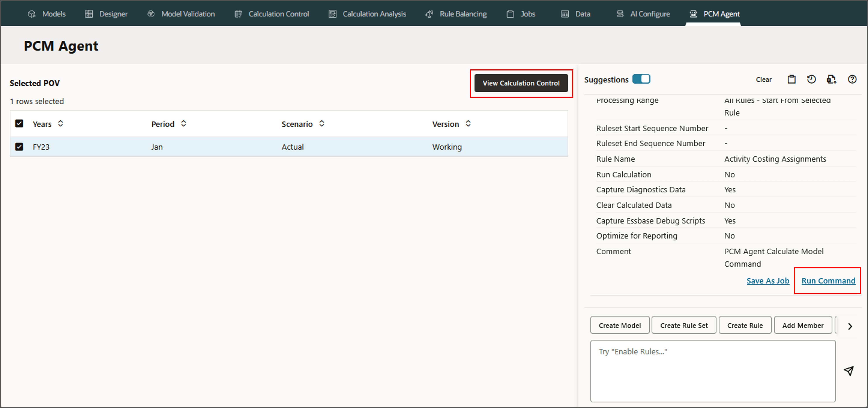Open the Models tab cube icon
This screenshot has width=868, height=408.
[32, 14]
